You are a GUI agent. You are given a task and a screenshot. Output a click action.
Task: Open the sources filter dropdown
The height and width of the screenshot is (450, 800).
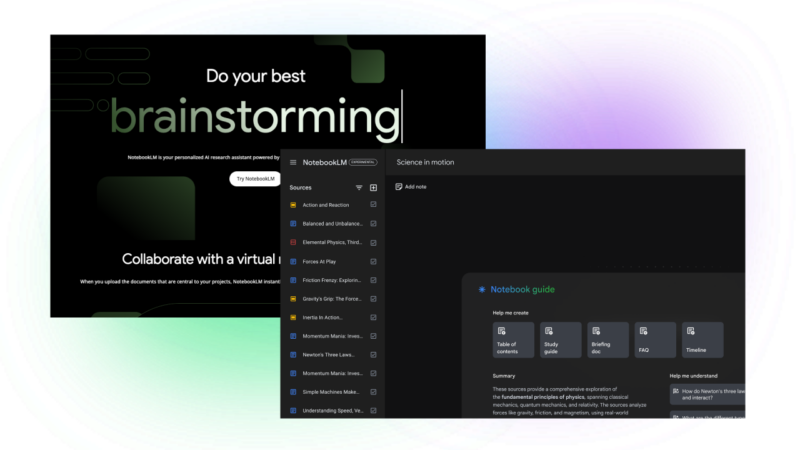point(359,187)
